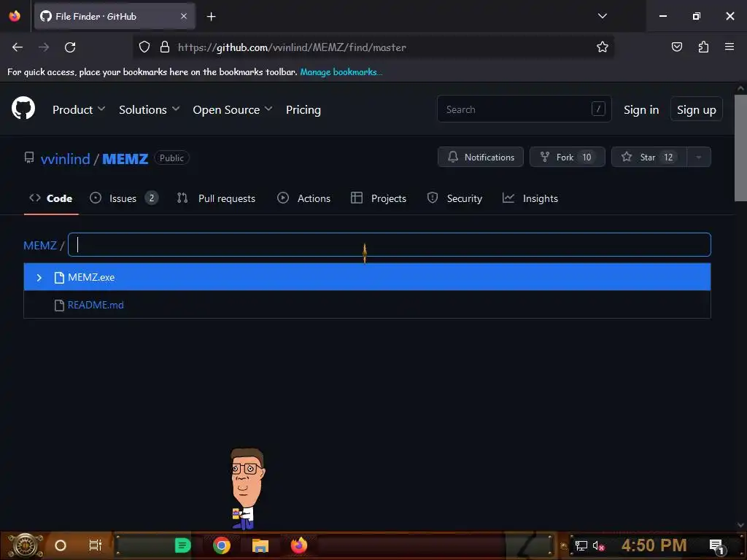Click the Sign in link
The height and width of the screenshot is (560, 747).
[x=640, y=109]
